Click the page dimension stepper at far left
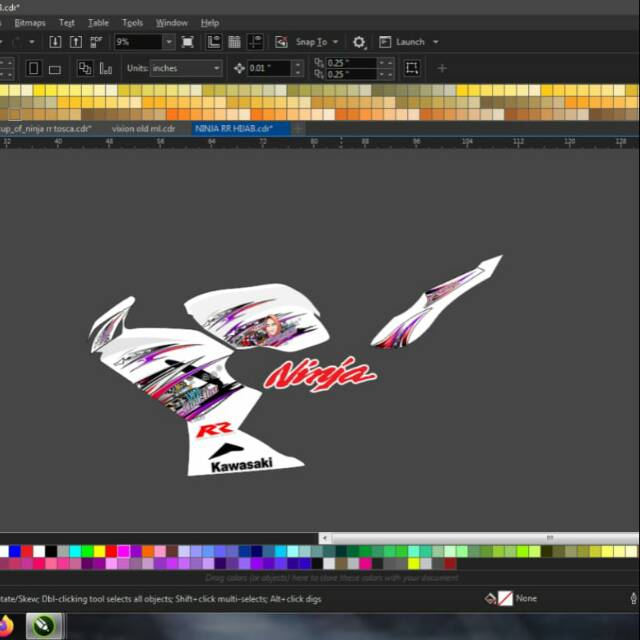640x640 pixels. (x=7, y=68)
